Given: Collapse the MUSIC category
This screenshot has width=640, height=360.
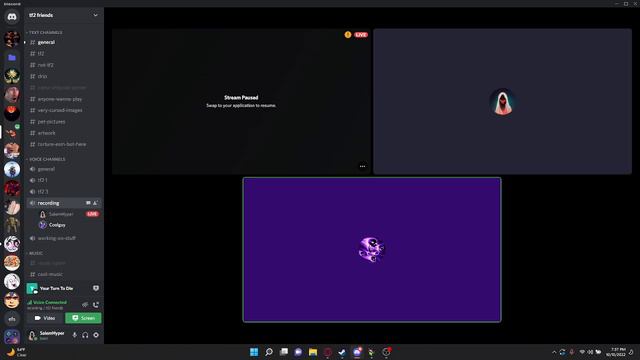Looking at the screenshot, I should coord(35,253).
